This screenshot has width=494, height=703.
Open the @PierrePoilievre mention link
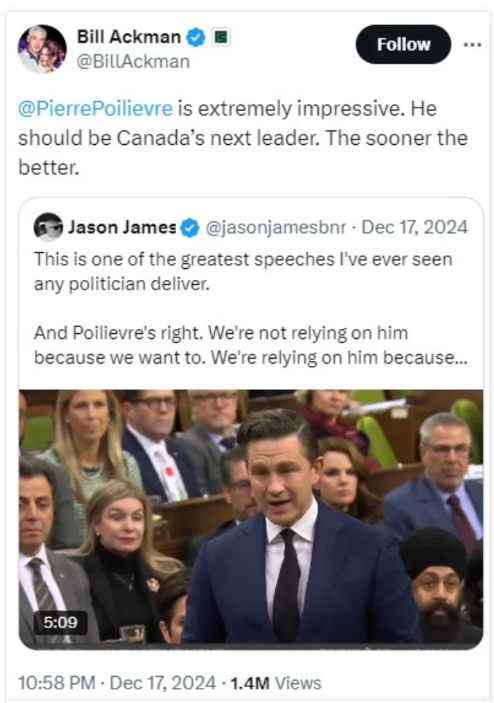[95, 108]
